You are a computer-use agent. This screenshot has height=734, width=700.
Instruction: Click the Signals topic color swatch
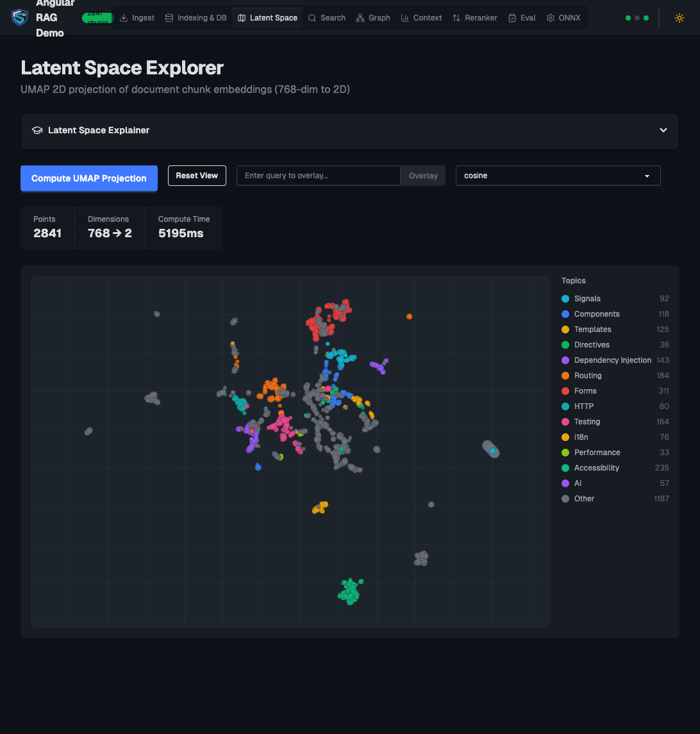click(565, 299)
